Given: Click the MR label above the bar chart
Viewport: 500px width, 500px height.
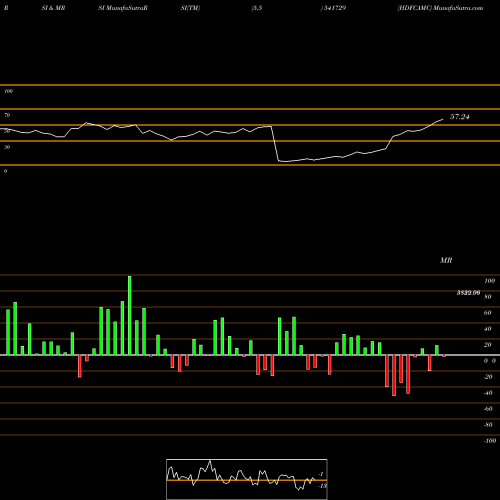Looking at the screenshot, I should pyautogui.click(x=446, y=260).
